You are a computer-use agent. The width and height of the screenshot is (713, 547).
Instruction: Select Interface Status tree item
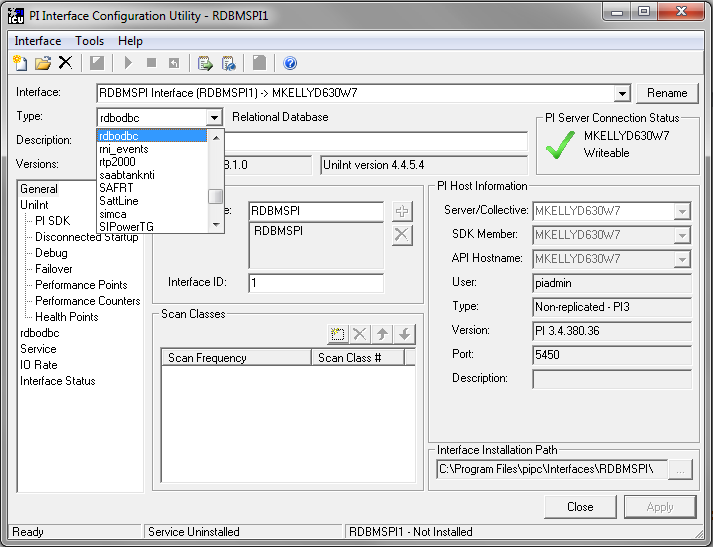tap(58, 381)
